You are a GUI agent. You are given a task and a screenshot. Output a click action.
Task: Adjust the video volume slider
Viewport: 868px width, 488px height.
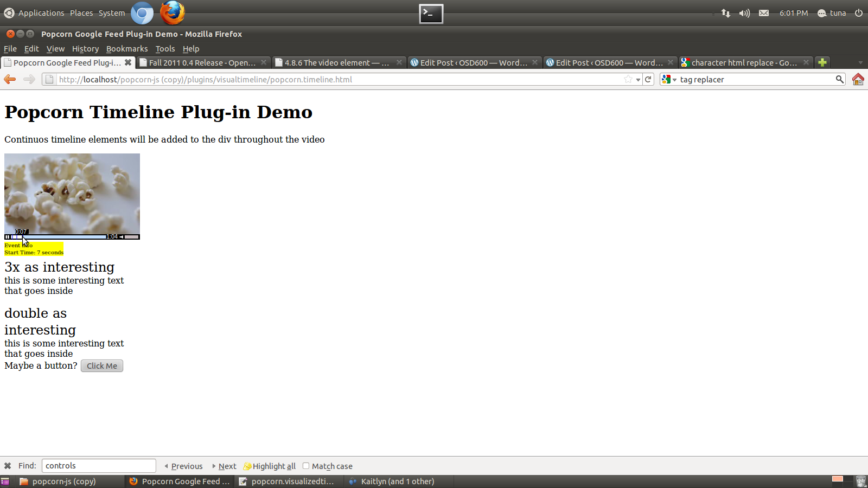point(132,237)
